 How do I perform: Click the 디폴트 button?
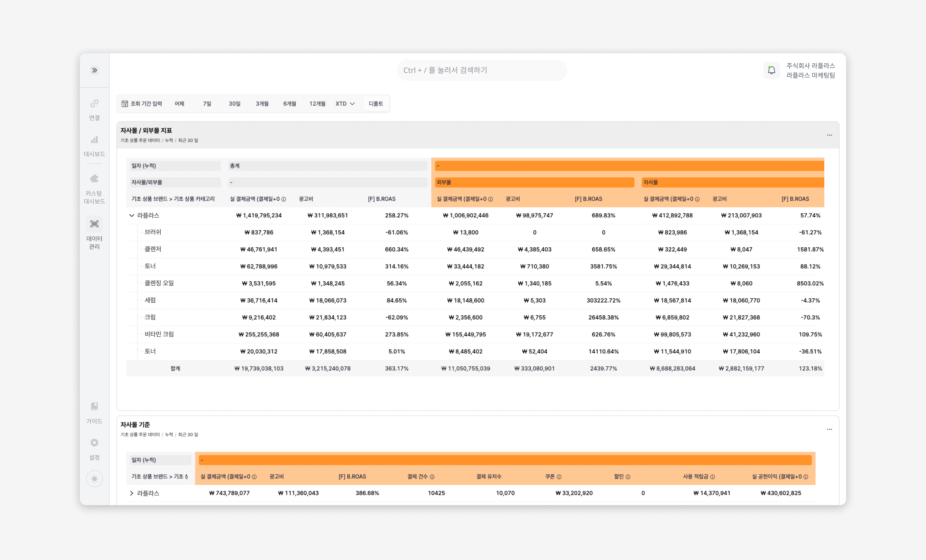[376, 104]
